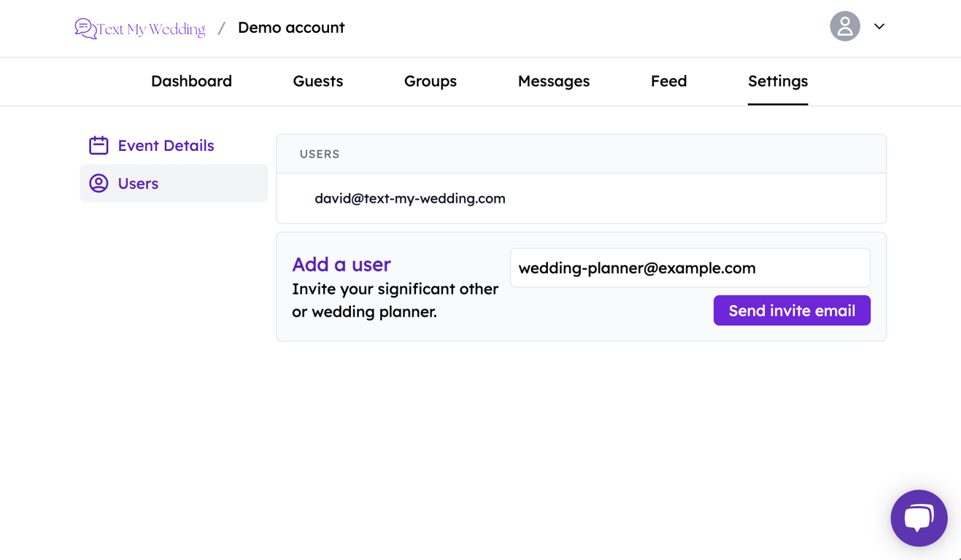Image resolution: width=961 pixels, height=560 pixels.
Task: Click the Users person icon in sidebar
Action: pyautogui.click(x=99, y=183)
